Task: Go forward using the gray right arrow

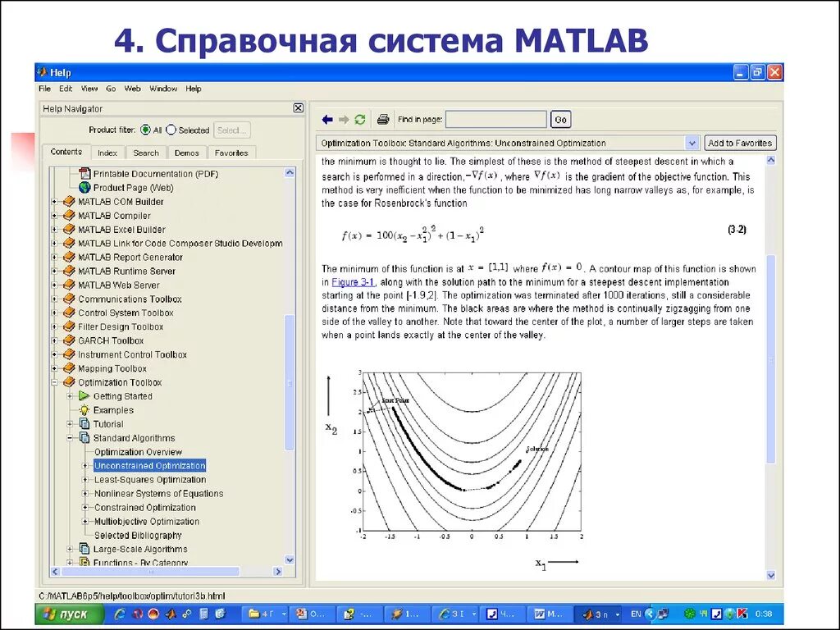Action: coord(344,120)
